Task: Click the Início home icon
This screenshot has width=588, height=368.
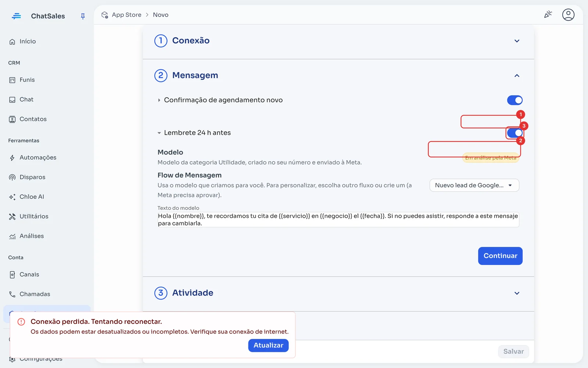Action: coord(12,42)
